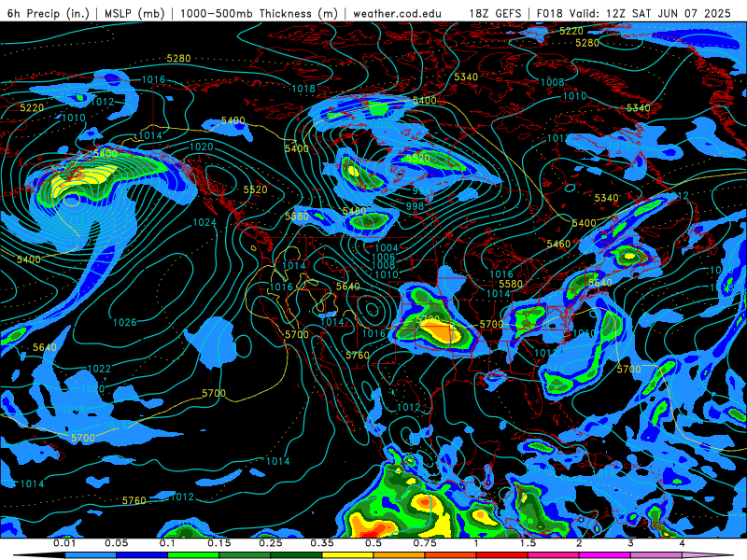This screenshot has width=747, height=560.
Task: Click the "6h Precip (in.)" header text
Action: coord(49,13)
